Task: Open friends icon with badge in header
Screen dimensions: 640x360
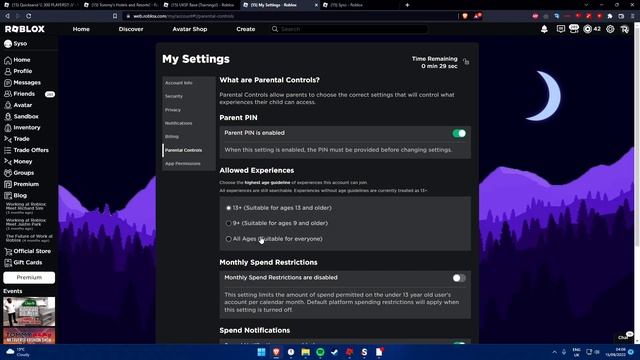Action: click(x=574, y=29)
